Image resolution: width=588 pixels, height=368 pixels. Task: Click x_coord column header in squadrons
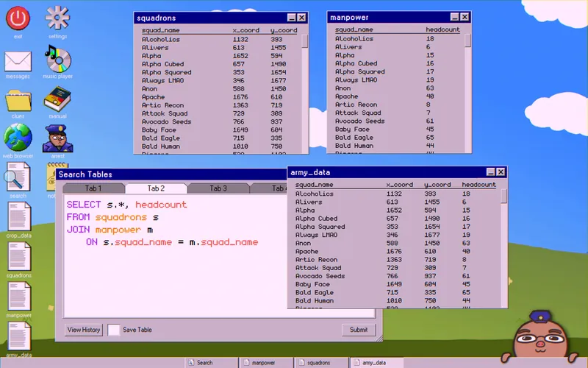[x=245, y=30]
